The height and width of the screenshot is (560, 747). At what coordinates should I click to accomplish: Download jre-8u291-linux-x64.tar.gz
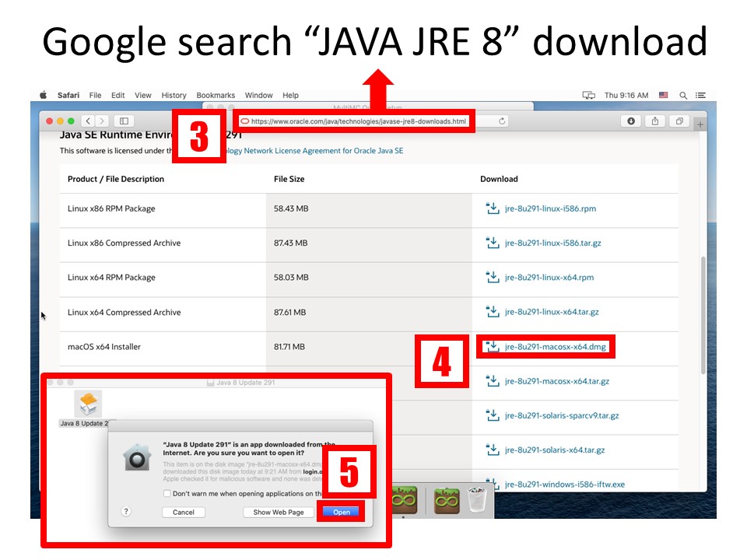(552, 312)
